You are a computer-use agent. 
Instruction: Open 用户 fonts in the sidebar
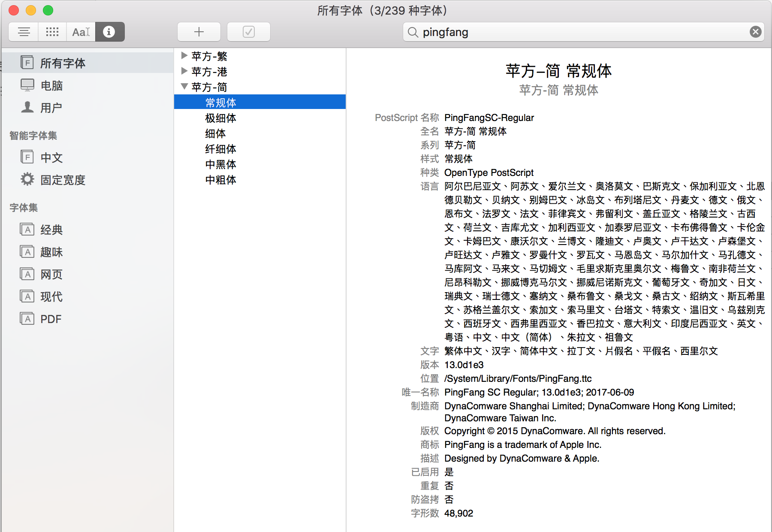pyautogui.click(x=87, y=108)
